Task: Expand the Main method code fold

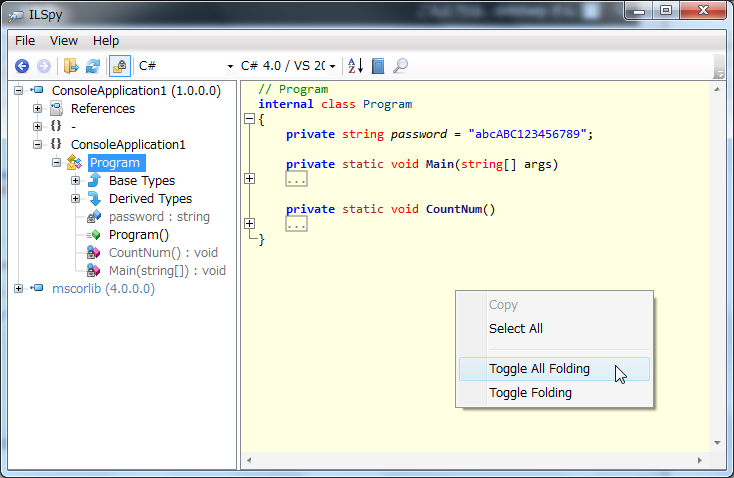Action: pos(250,179)
